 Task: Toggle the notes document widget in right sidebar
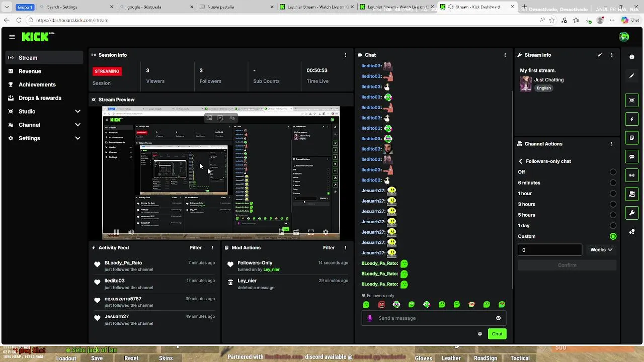pyautogui.click(x=632, y=138)
